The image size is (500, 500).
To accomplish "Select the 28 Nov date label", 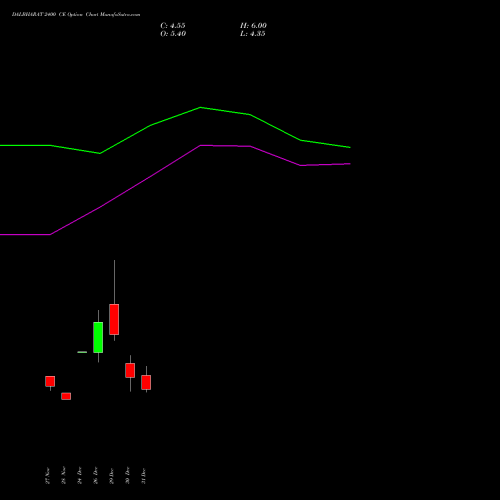I will (63, 476).
